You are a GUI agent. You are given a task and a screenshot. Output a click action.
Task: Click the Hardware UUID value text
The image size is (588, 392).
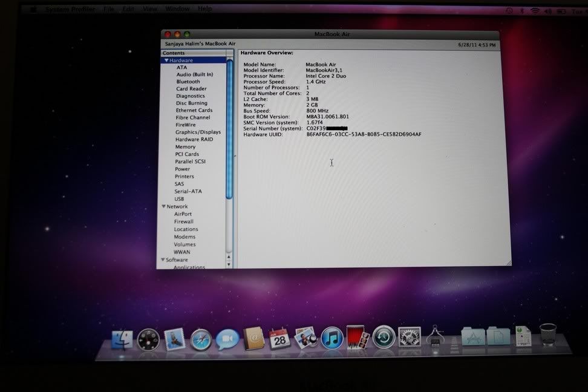[x=364, y=134]
